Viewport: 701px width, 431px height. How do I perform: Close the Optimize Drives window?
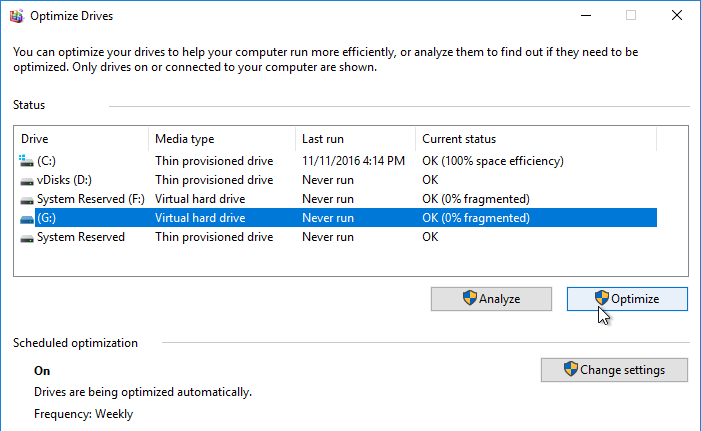coord(677,16)
